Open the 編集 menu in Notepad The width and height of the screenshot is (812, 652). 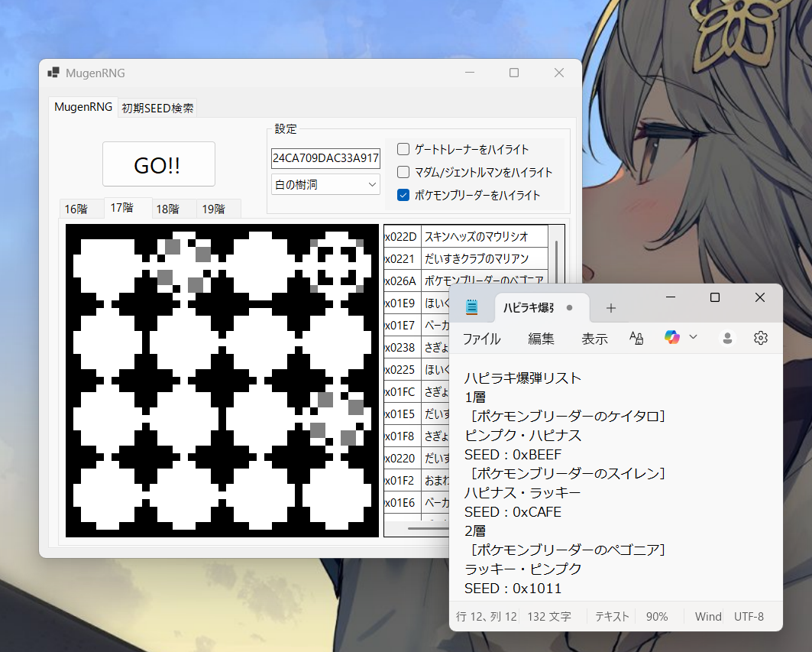pyautogui.click(x=541, y=339)
